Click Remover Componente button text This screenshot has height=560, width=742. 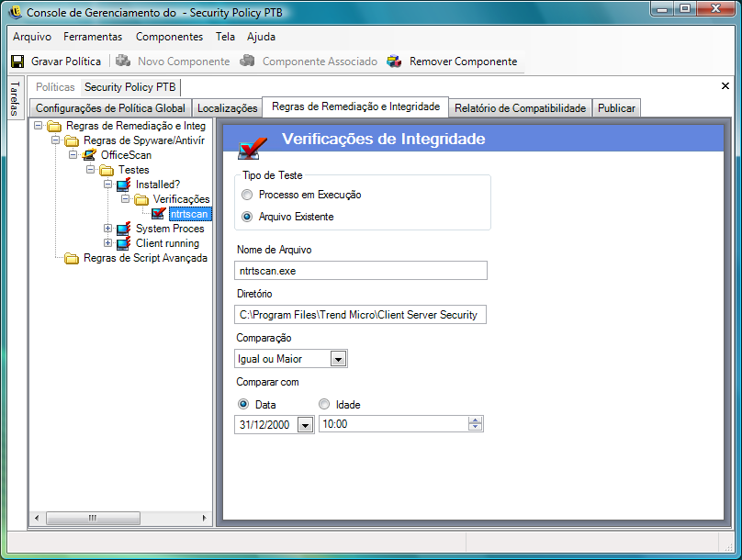pyautogui.click(x=463, y=62)
